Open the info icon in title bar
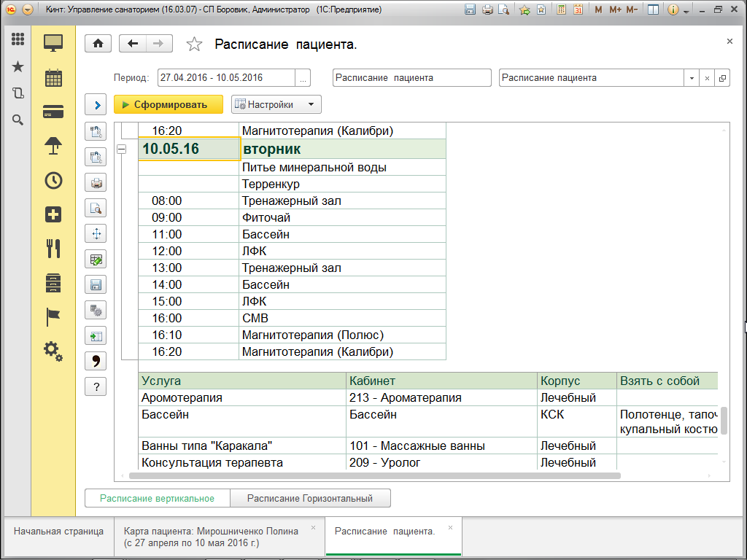This screenshot has width=747, height=560. click(673, 9)
